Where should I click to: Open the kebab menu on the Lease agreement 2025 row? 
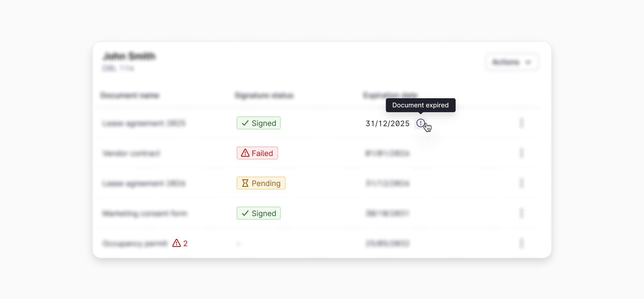click(x=522, y=123)
